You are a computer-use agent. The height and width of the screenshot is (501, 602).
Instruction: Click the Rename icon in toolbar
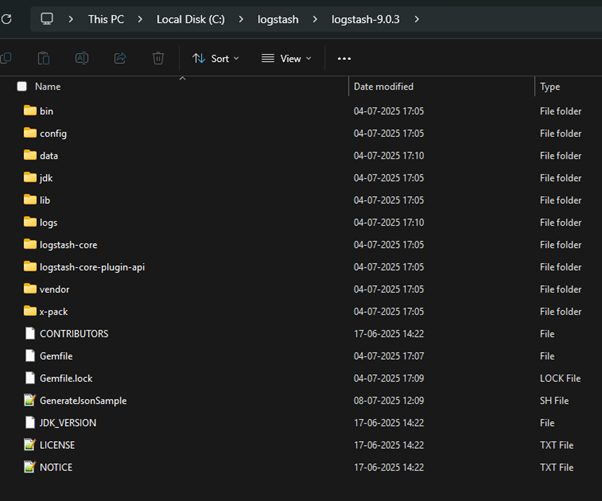point(82,58)
